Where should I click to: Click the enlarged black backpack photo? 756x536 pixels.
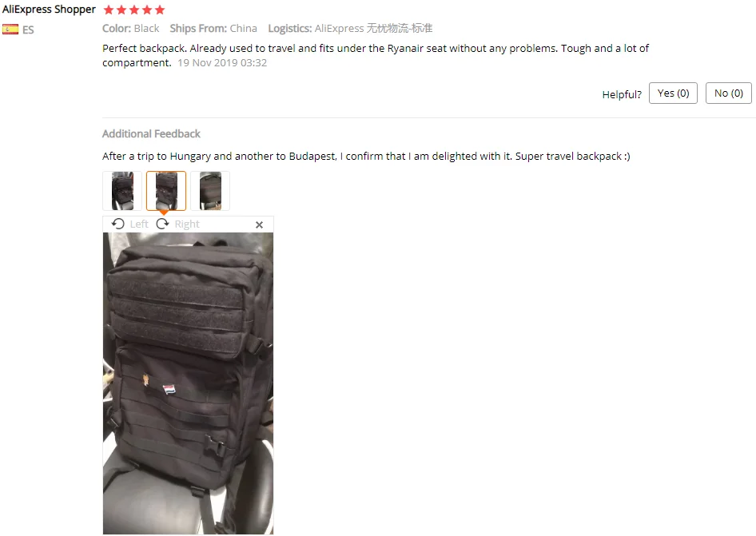[188, 383]
